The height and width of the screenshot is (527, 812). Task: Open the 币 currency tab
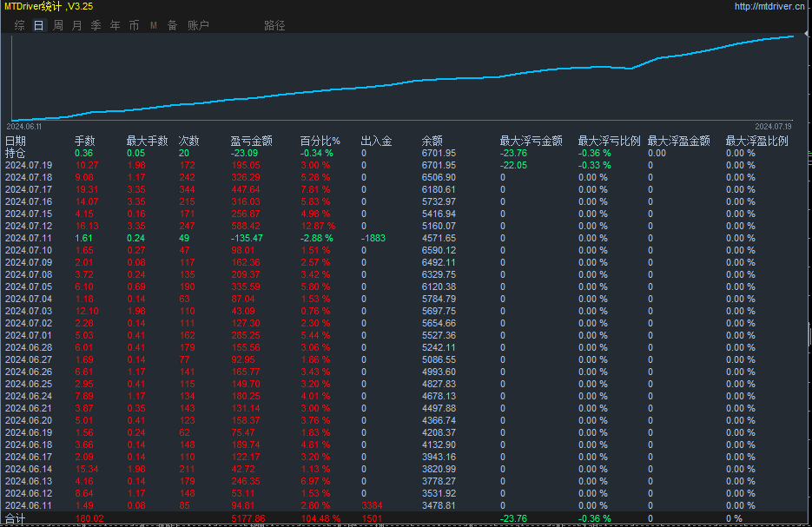pos(134,25)
